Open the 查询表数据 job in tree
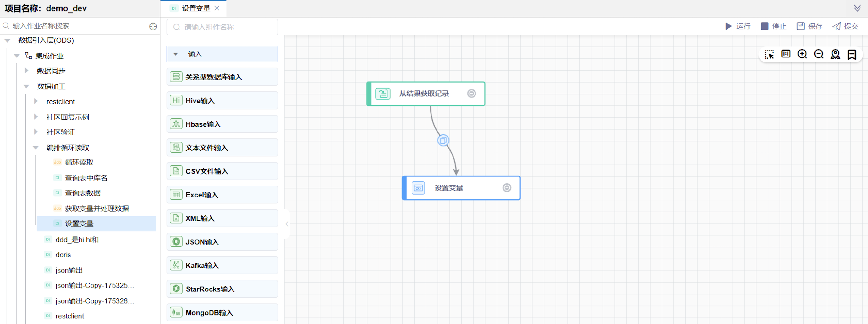Viewport: 868px width, 324px height. 83,193
